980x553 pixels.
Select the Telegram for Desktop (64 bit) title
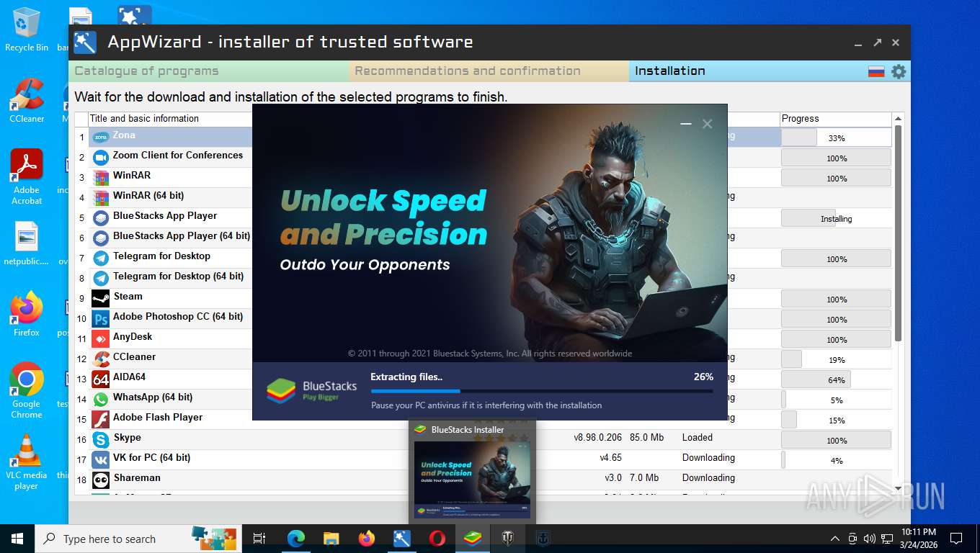179,276
